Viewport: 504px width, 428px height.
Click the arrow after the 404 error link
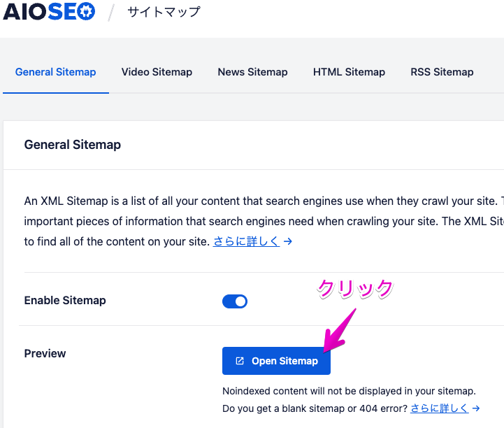point(476,408)
